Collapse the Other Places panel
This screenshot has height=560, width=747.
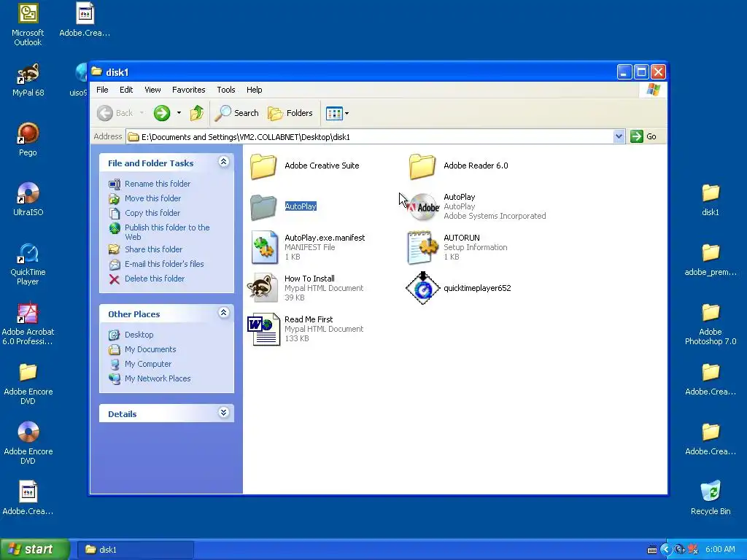[223, 313]
